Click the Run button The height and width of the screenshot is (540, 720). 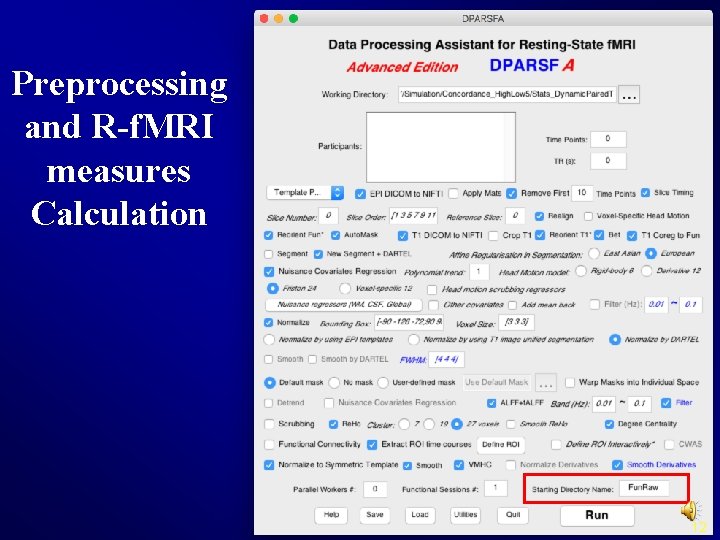pos(597,516)
